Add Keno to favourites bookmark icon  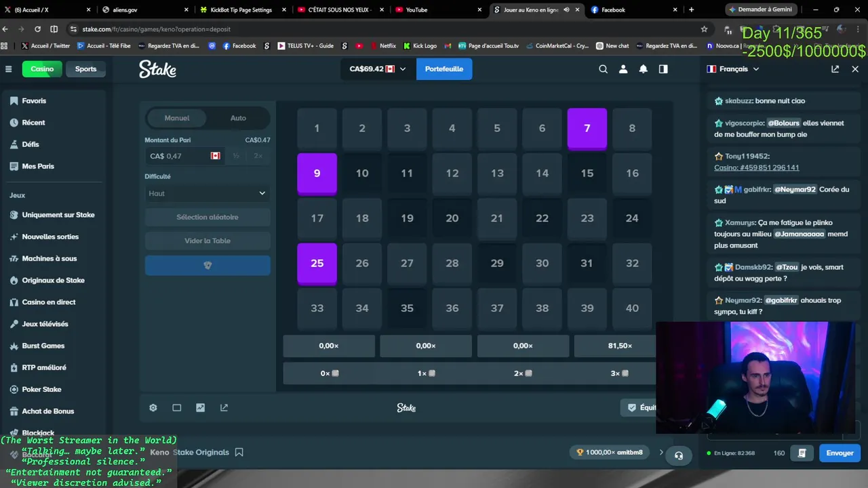pyautogui.click(x=239, y=452)
